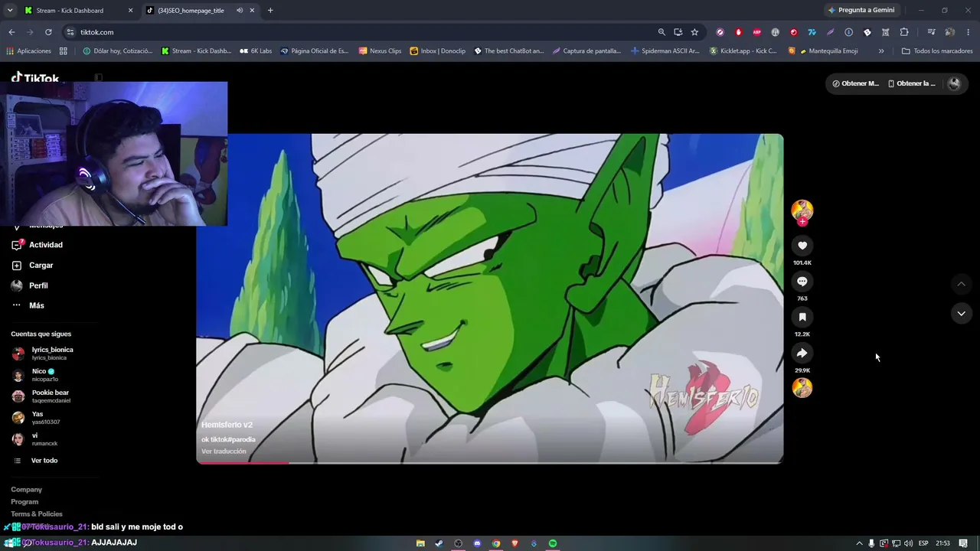Screen dimensions: 980x551
Task: Open the Hemisferio v2 creator name
Action: tap(227, 425)
